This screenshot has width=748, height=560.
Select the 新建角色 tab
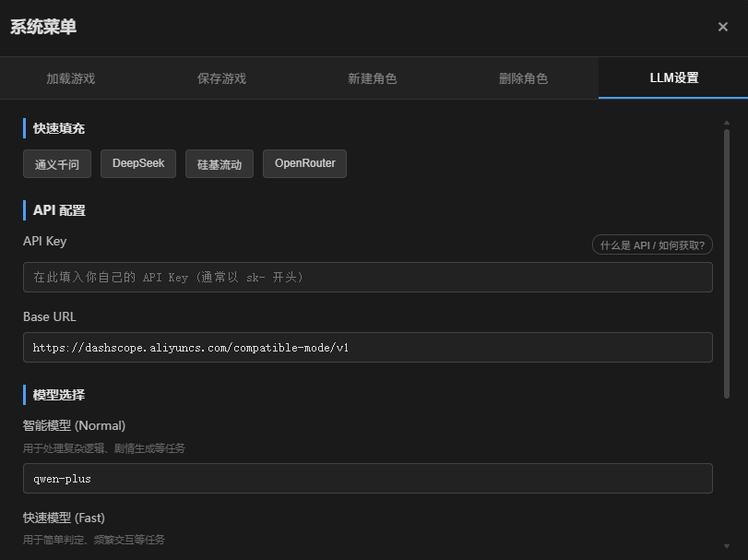click(x=373, y=77)
